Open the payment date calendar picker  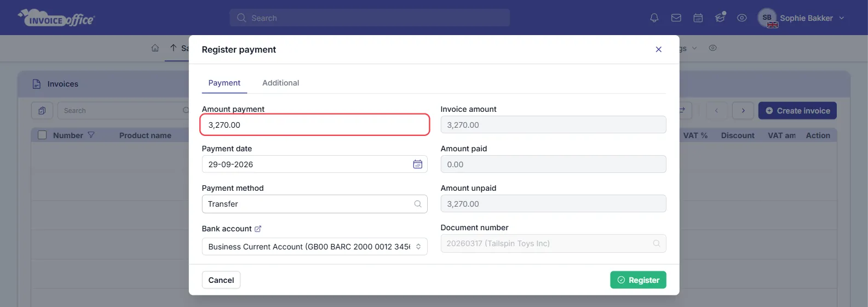coord(417,164)
